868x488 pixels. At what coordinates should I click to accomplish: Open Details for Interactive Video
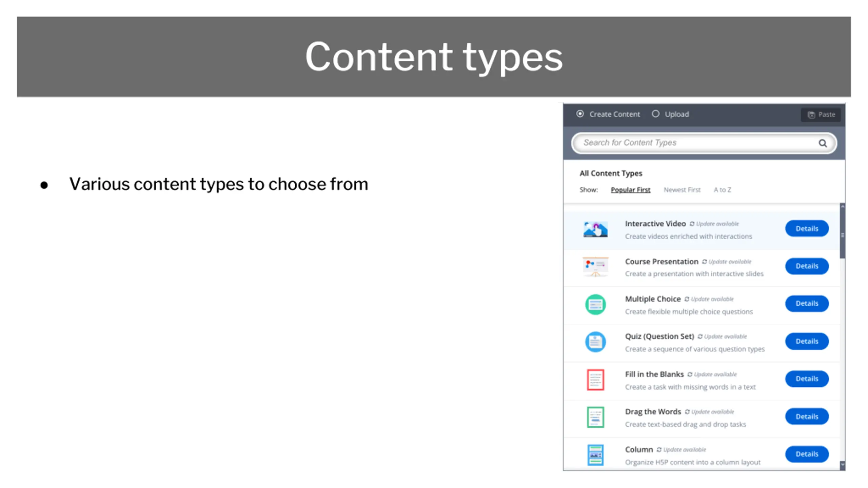pos(807,229)
